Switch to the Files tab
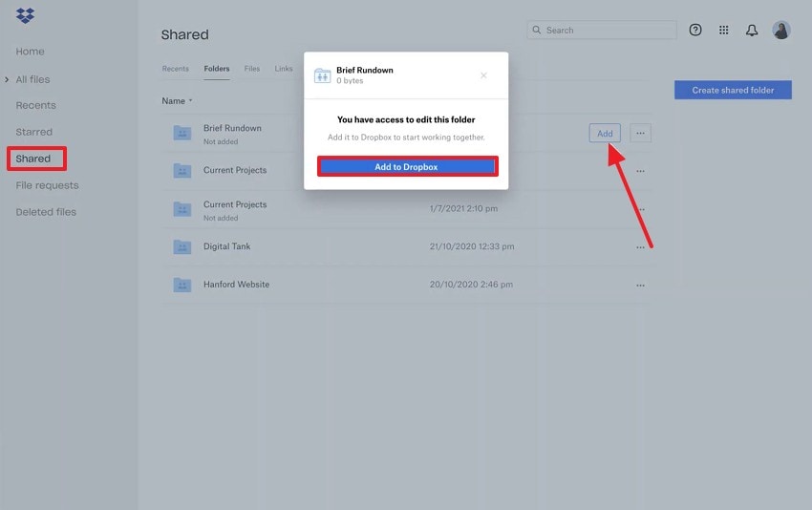Viewport: 812px width, 510px height. pyautogui.click(x=251, y=69)
